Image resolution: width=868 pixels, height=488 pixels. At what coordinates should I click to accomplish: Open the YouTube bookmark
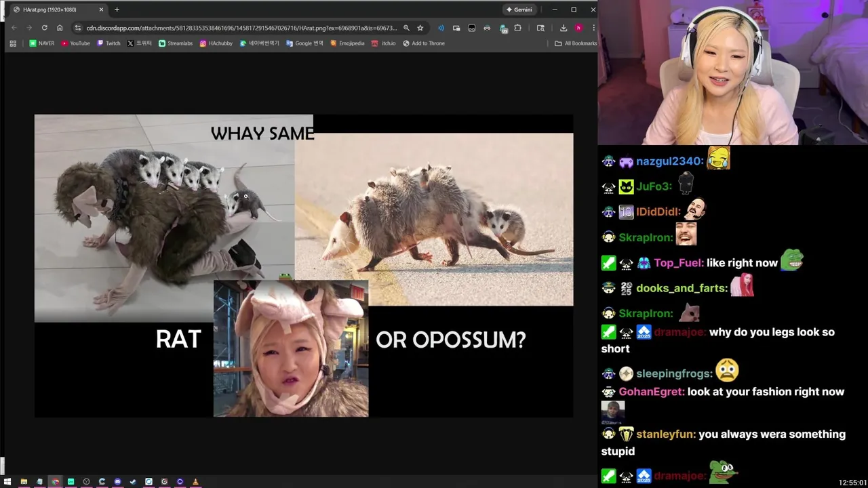point(76,43)
